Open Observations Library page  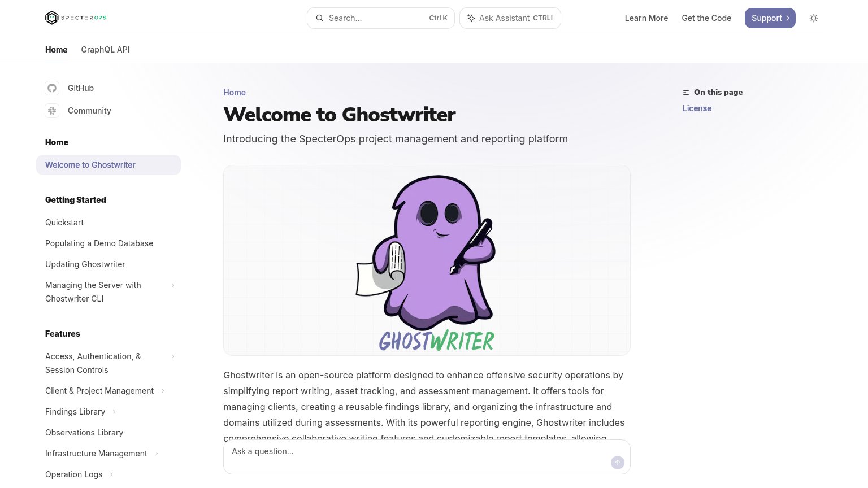pos(84,433)
